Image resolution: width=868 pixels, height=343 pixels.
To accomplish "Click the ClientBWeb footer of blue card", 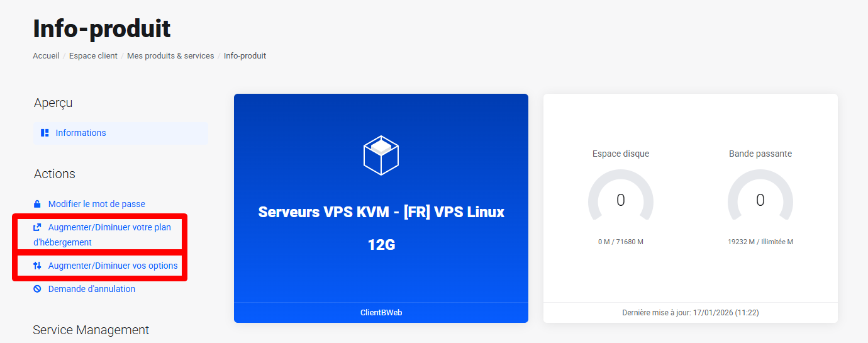I will click(381, 312).
